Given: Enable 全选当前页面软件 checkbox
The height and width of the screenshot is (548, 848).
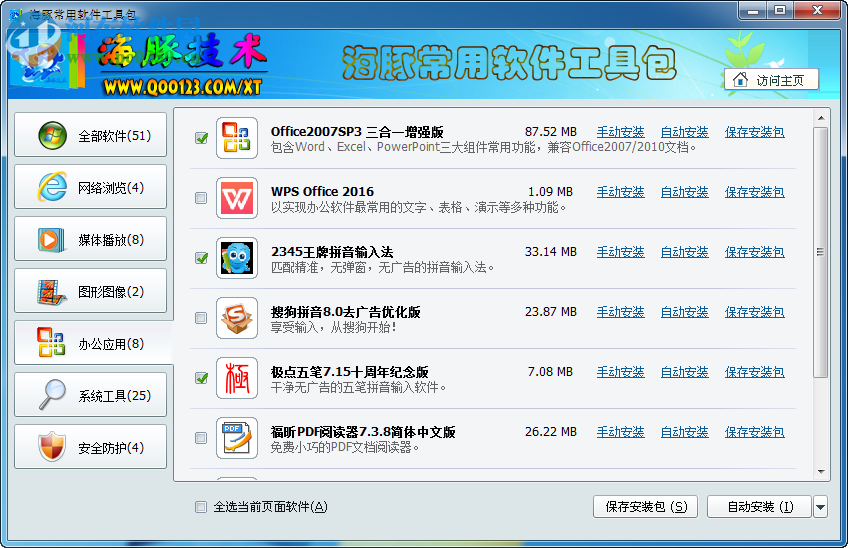Looking at the screenshot, I should (x=201, y=507).
